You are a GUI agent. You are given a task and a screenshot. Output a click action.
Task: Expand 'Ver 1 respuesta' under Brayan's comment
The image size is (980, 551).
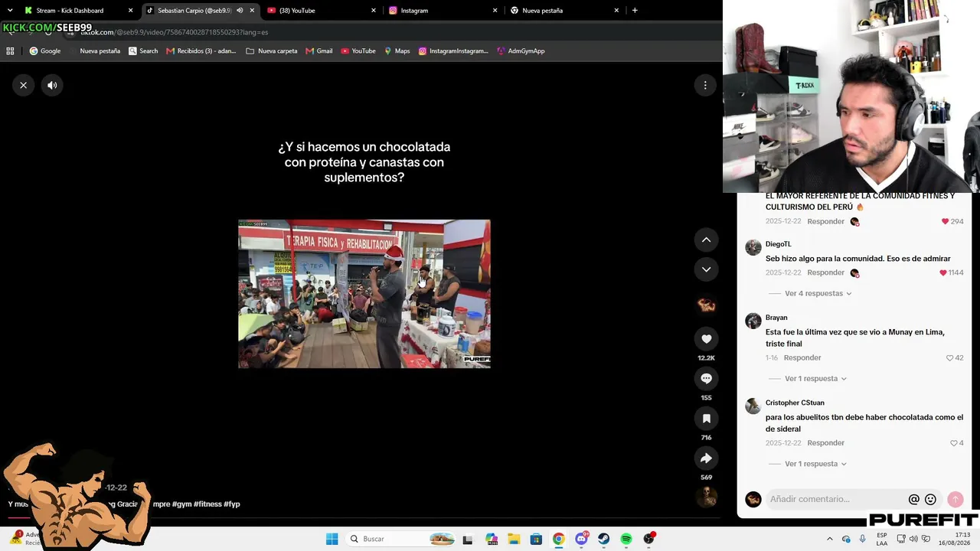815,379
